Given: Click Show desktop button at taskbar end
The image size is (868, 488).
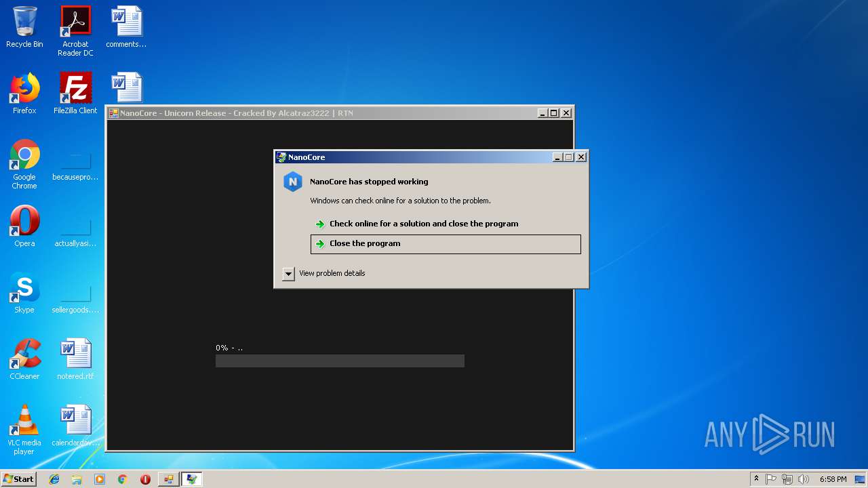Looking at the screenshot, I should (861, 479).
